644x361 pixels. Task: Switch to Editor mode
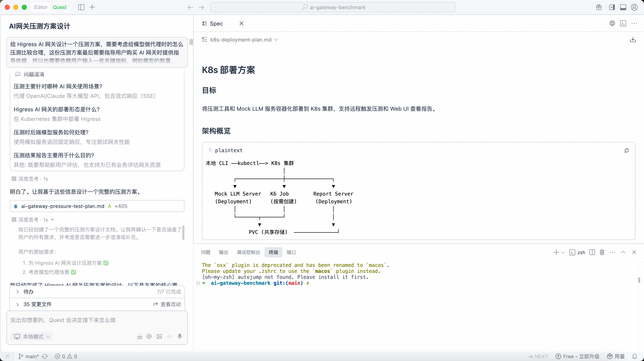click(x=41, y=7)
